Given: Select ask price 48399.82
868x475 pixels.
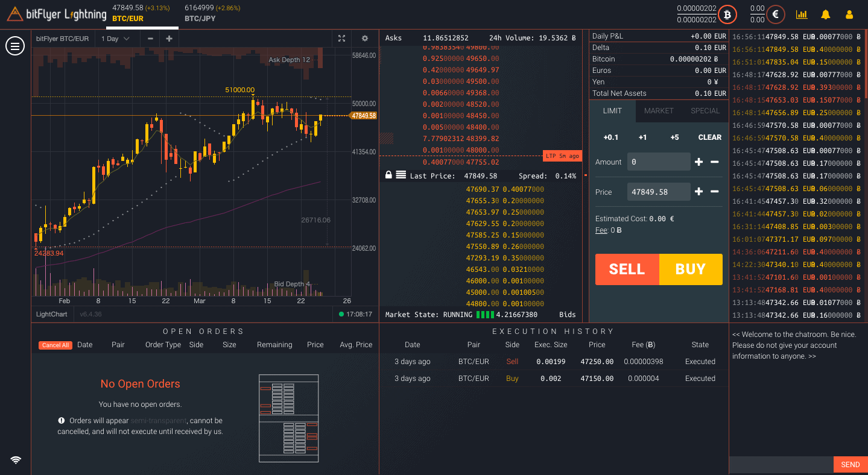Looking at the screenshot, I should [483, 139].
